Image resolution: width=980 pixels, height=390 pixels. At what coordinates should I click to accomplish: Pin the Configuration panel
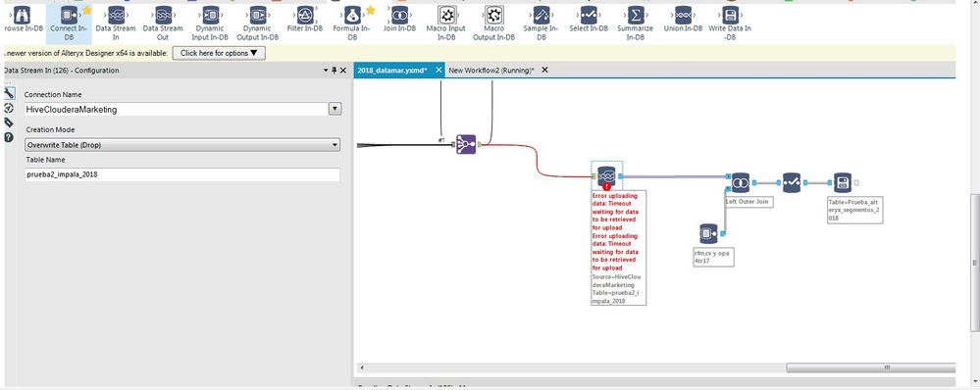pos(334,71)
